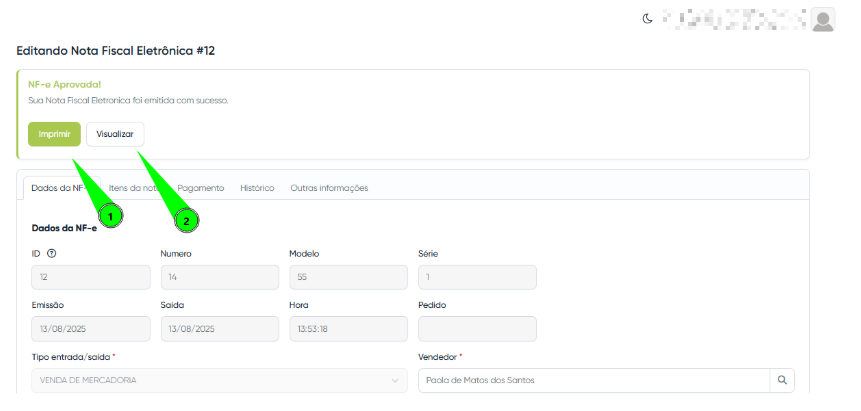Select the Histórico tab

[x=257, y=188]
